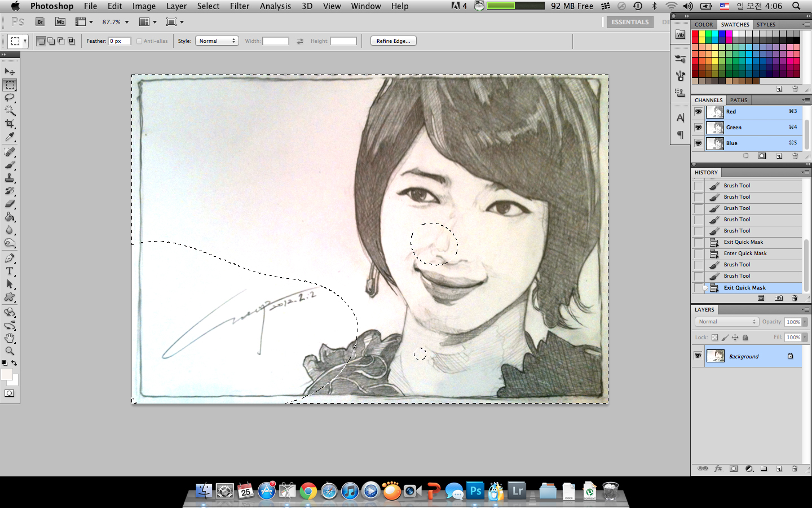Add layer style fx icon
This screenshot has height=508, width=812.
[718, 468]
